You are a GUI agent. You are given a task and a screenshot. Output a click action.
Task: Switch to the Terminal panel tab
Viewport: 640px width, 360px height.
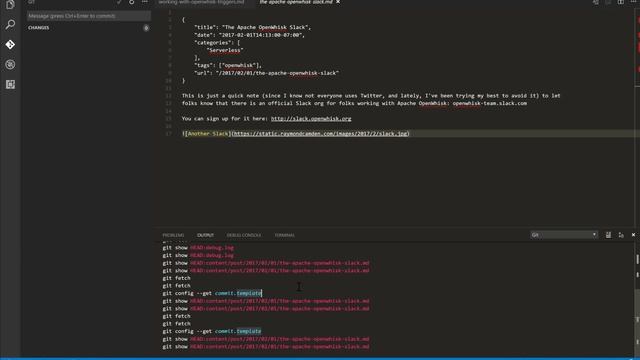[x=284, y=235]
